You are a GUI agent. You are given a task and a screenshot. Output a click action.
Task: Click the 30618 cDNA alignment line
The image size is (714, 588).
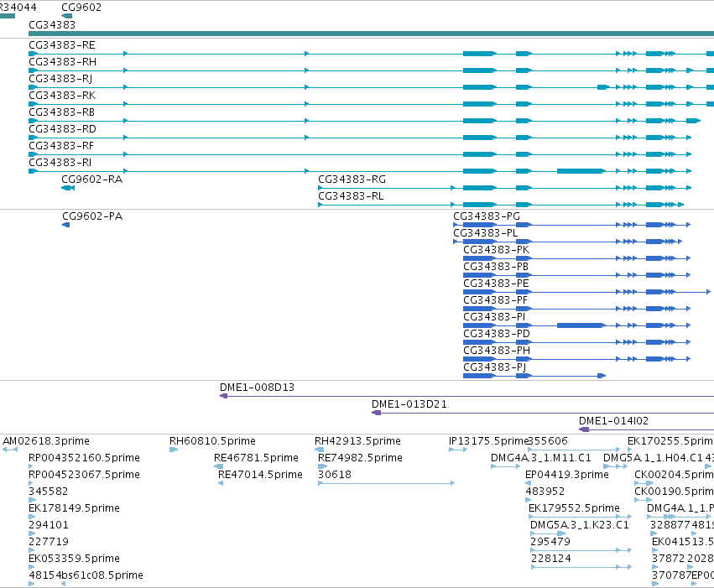click(x=386, y=483)
